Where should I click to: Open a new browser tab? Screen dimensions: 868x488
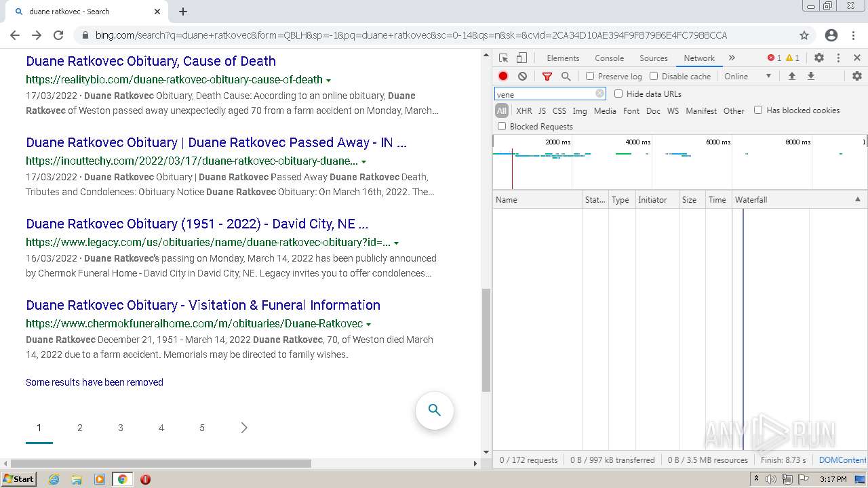click(183, 12)
